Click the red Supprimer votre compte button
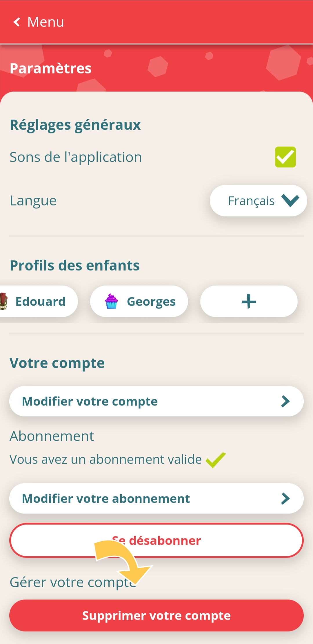This screenshot has width=313, height=644. coord(156,615)
